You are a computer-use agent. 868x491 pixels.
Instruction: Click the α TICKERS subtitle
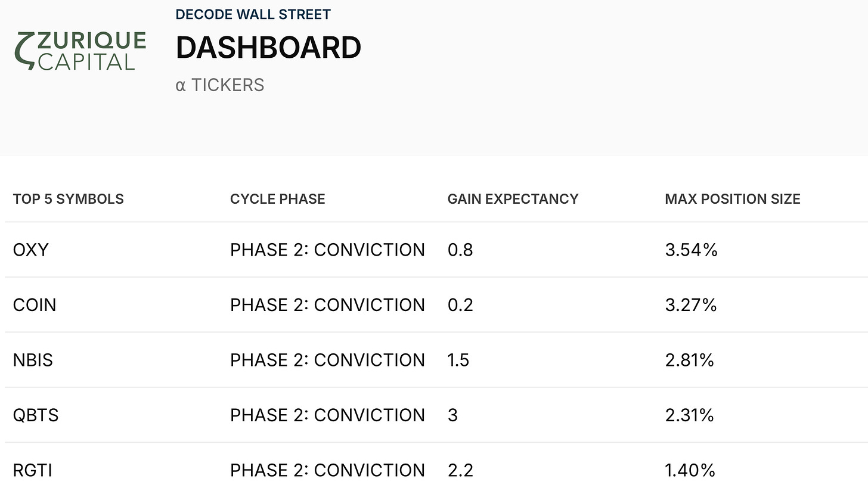coord(220,85)
